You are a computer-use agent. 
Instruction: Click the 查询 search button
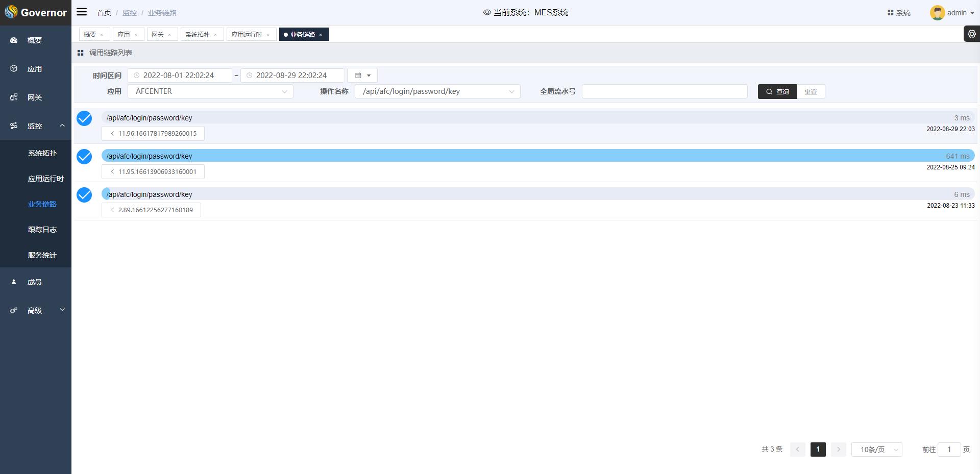(x=777, y=91)
